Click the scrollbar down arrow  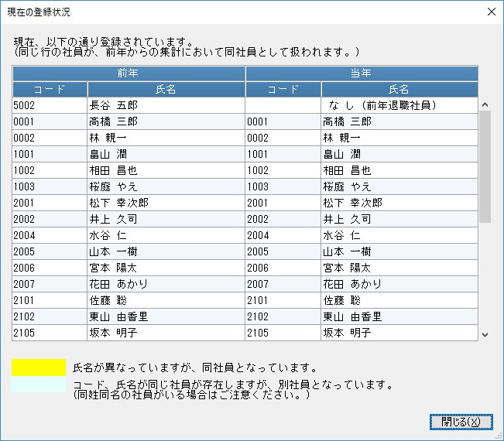[485, 335]
